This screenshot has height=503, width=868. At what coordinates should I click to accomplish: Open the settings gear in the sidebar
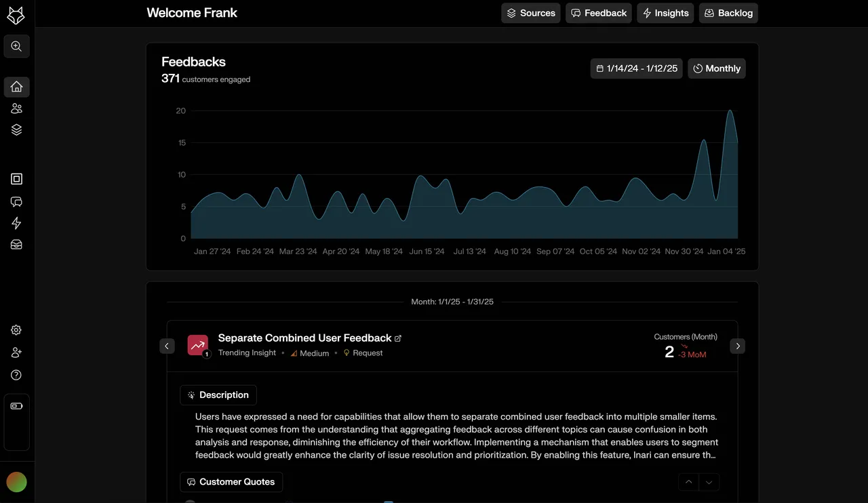coord(16,330)
